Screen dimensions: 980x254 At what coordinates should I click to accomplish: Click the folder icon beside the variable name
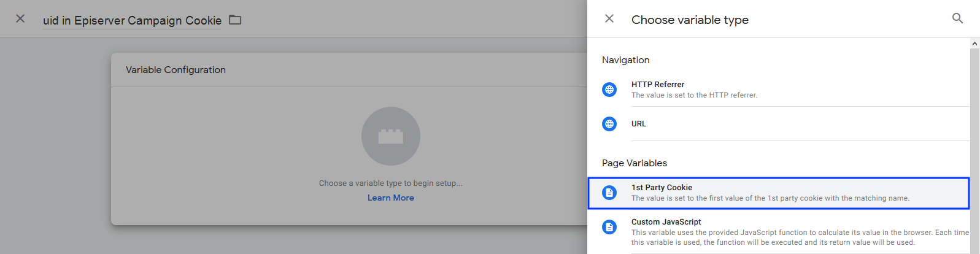(235, 20)
